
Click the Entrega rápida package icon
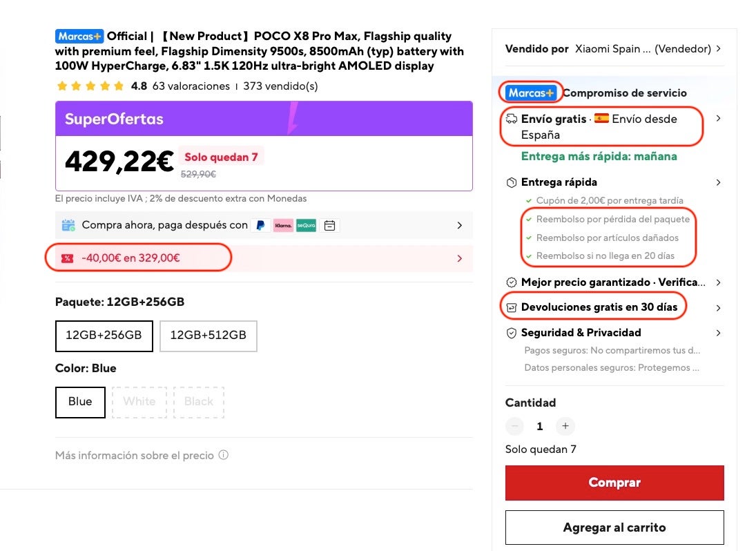[512, 182]
